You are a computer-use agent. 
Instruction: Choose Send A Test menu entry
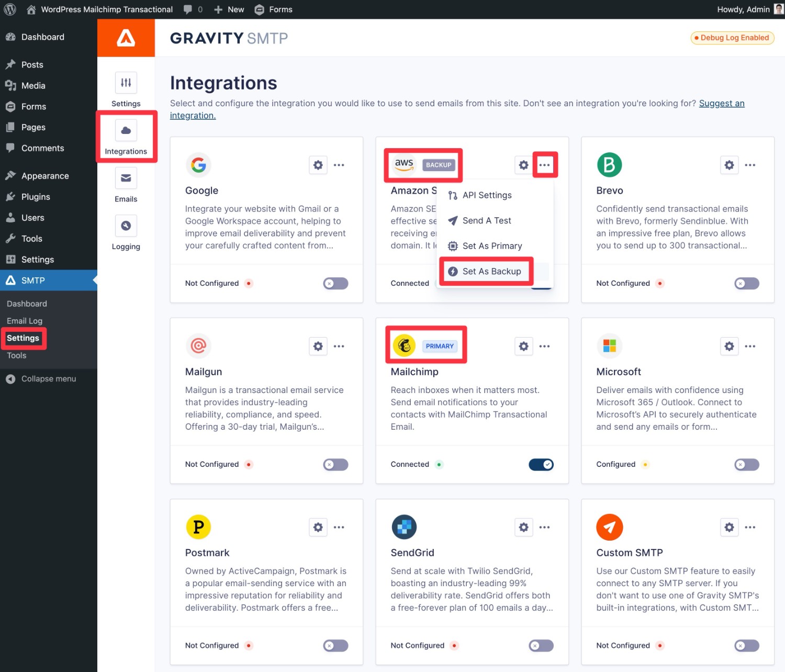(x=495, y=221)
